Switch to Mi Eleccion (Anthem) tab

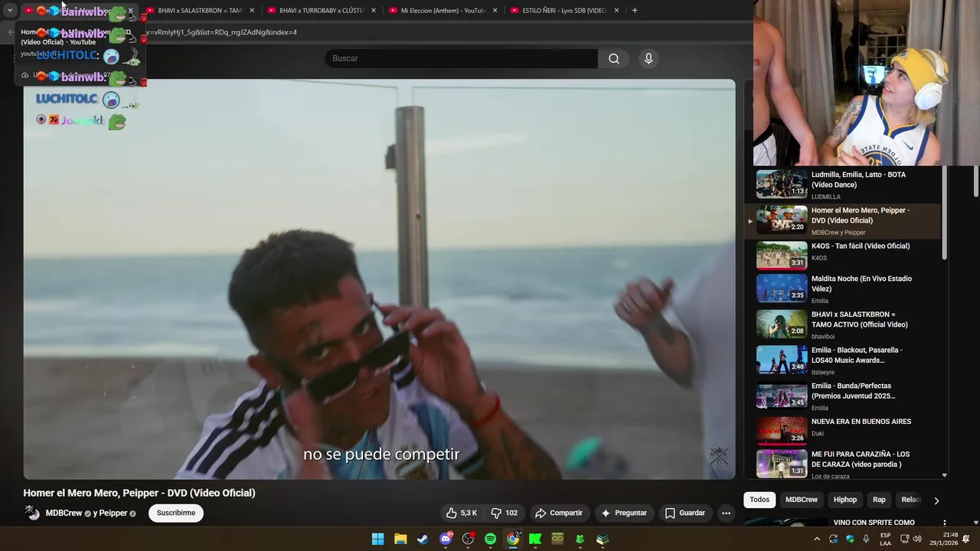(443, 11)
